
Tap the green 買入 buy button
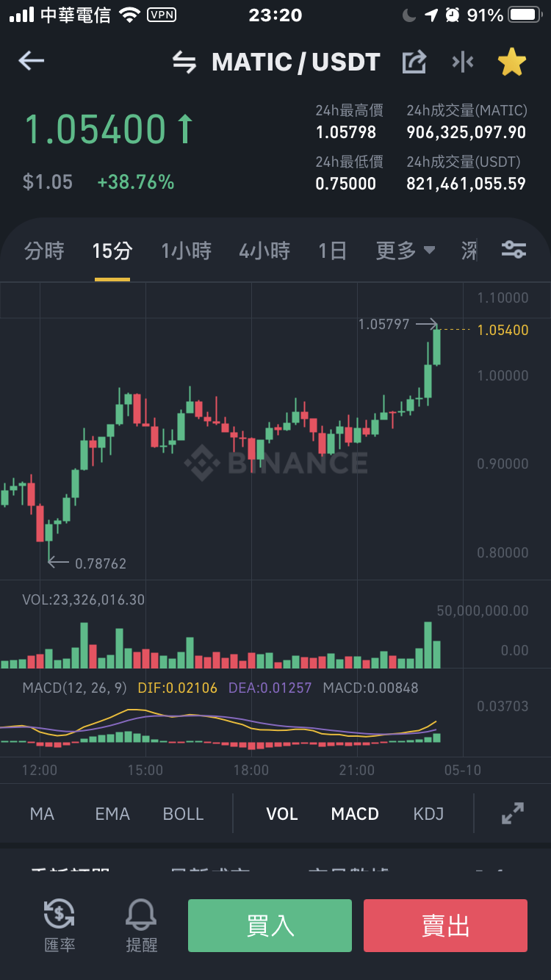click(270, 926)
